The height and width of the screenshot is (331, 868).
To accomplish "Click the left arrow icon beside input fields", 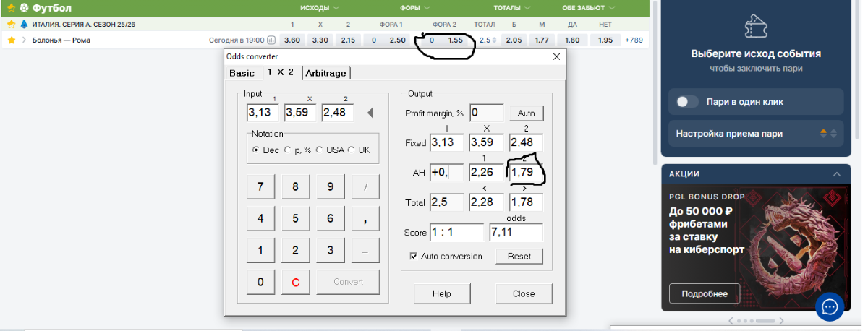I will [x=370, y=113].
